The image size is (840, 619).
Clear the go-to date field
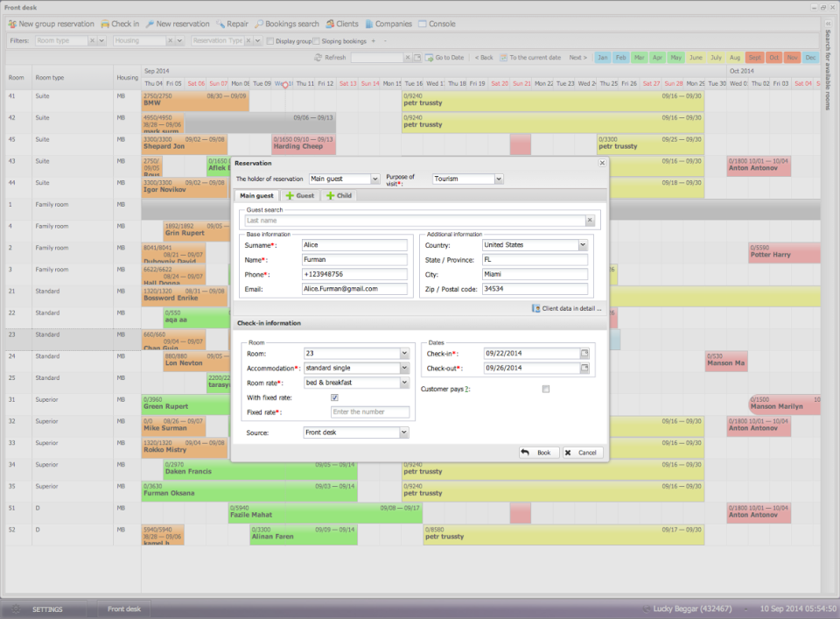(x=407, y=57)
